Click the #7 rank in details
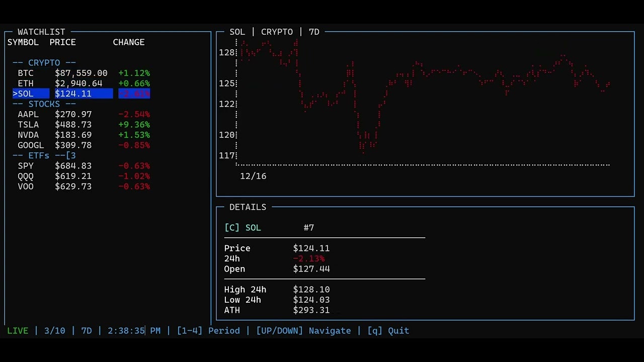 pos(309,228)
